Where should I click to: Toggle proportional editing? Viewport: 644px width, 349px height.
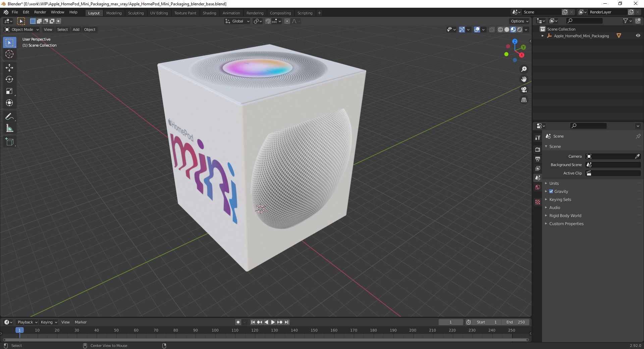tap(287, 21)
